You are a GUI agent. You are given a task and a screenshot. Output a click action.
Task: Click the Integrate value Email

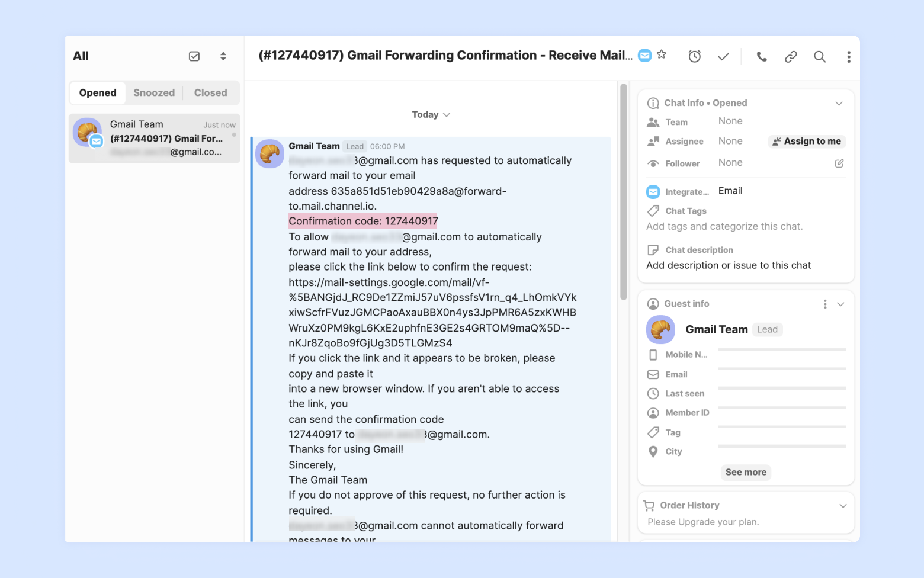[x=730, y=191]
